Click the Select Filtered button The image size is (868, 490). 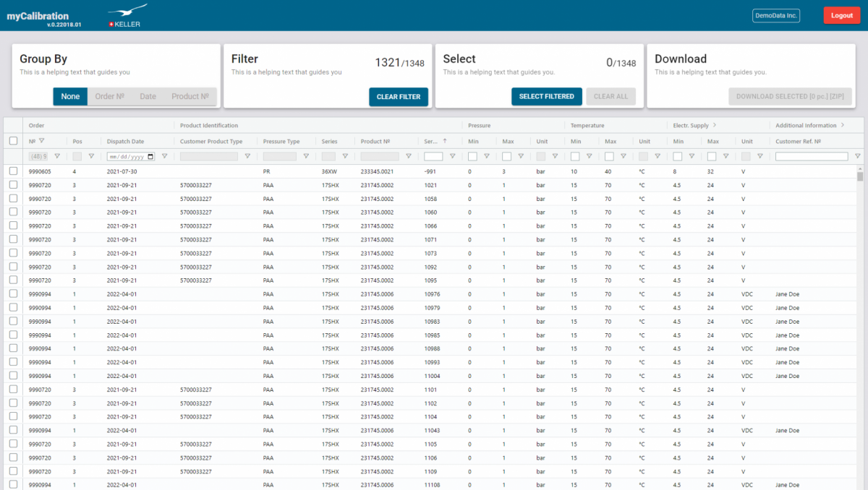click(546, 97)
